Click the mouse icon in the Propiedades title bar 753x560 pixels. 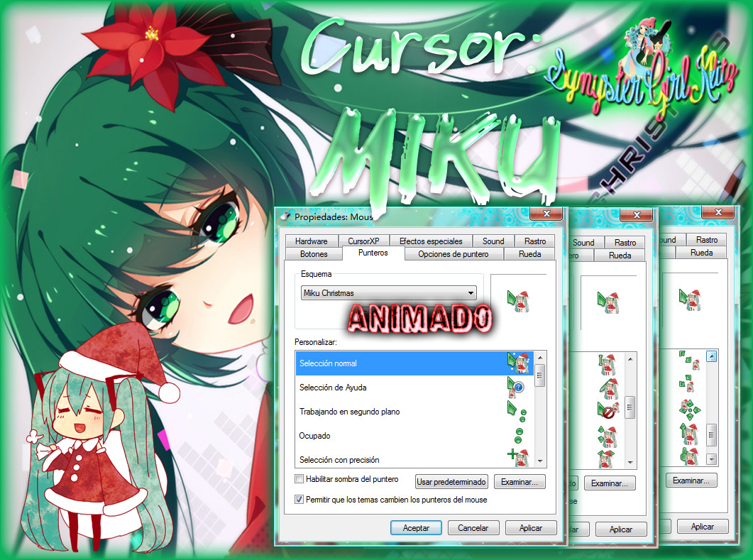286,214
